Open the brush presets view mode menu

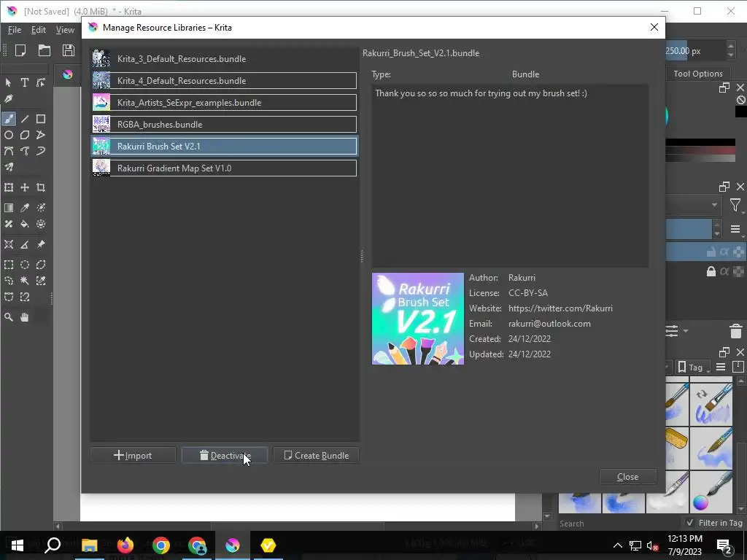point(721,367)
